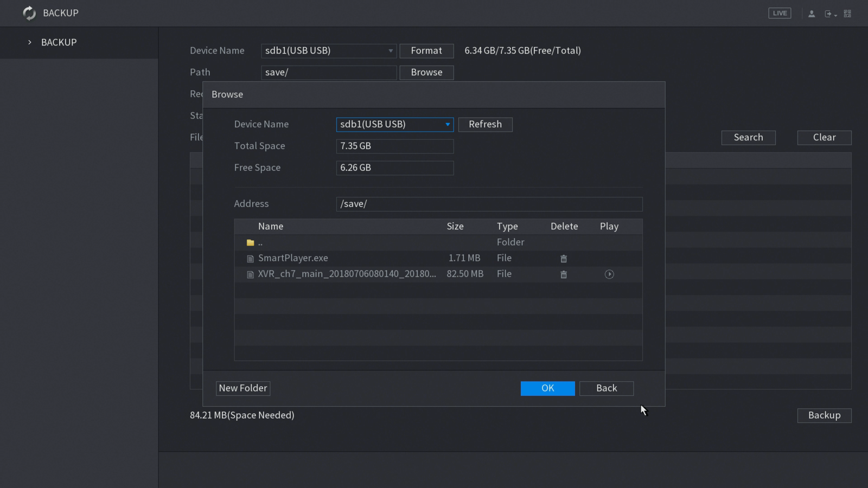
Task: Click the Back button
Action: click(606, 388)
